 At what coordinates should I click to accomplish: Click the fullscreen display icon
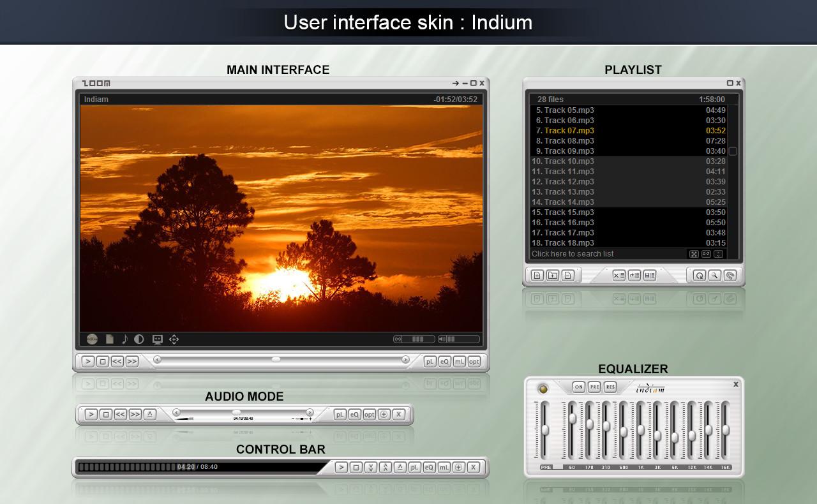pyautogui.click(x=157, y=339)
